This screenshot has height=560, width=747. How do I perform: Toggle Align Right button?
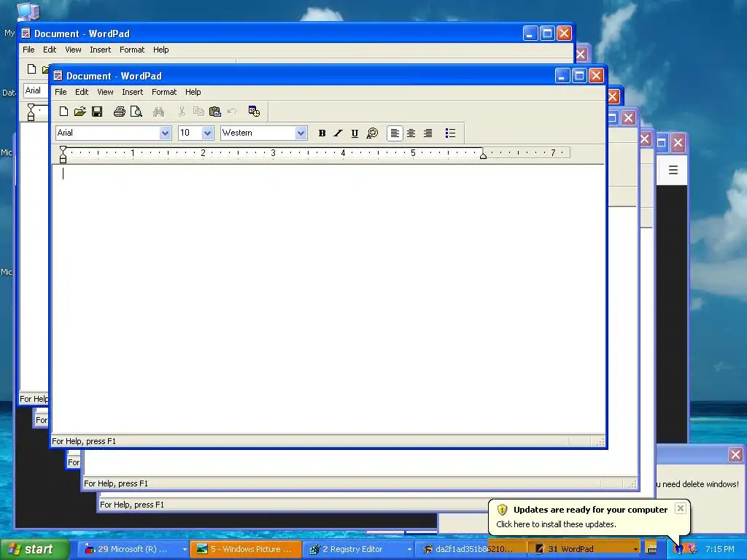tap(427, 133)
